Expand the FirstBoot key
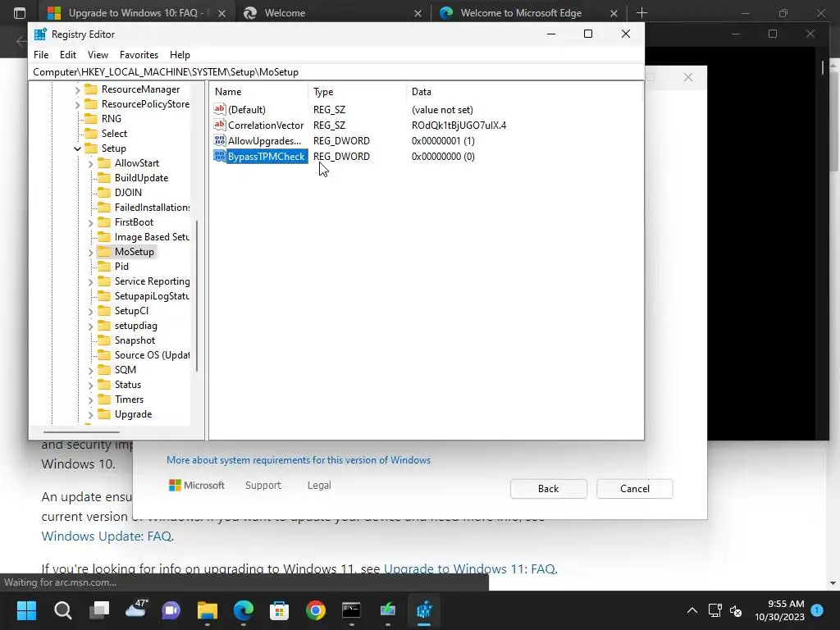This screenshot has width=840, height=630. 90,222
